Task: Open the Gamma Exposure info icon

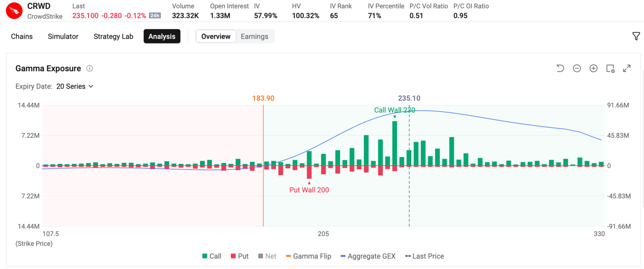Action: pyautogui.click(x=90, y=68)
